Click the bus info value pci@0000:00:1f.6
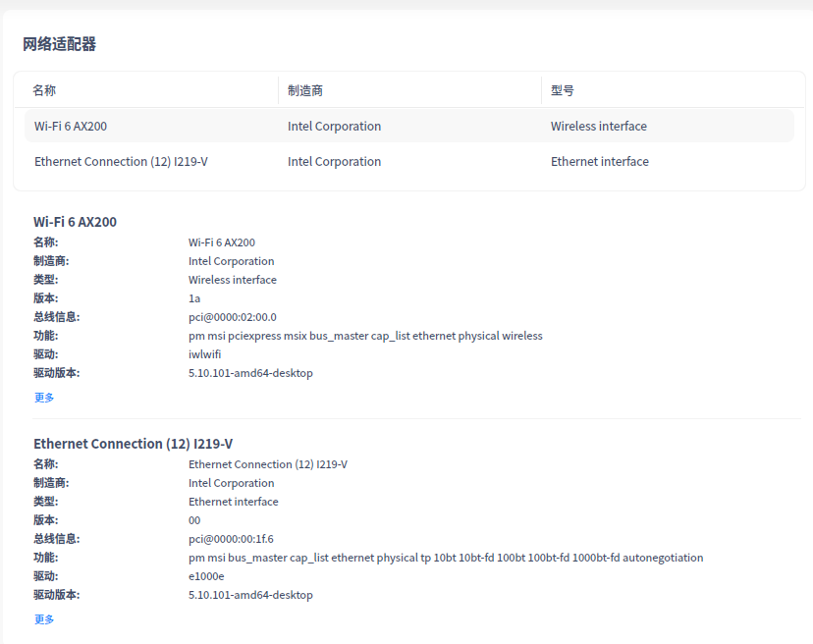813x644 pixels. click(231, 539)
